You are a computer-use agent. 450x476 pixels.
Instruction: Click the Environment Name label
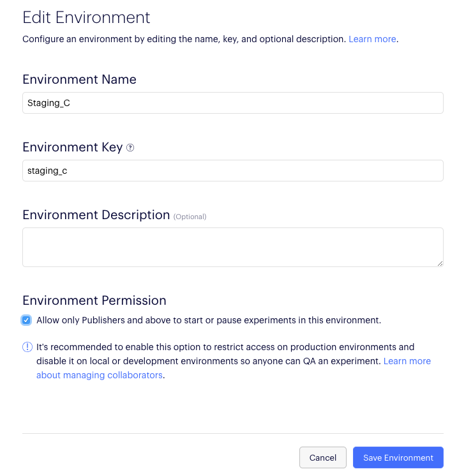pos(79,79)
